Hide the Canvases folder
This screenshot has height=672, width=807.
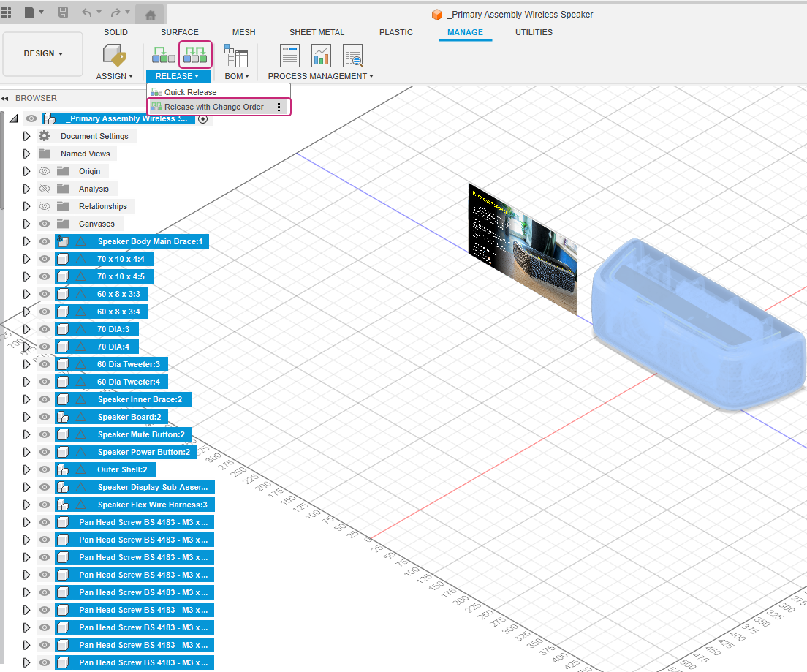(x=45, y=224)
